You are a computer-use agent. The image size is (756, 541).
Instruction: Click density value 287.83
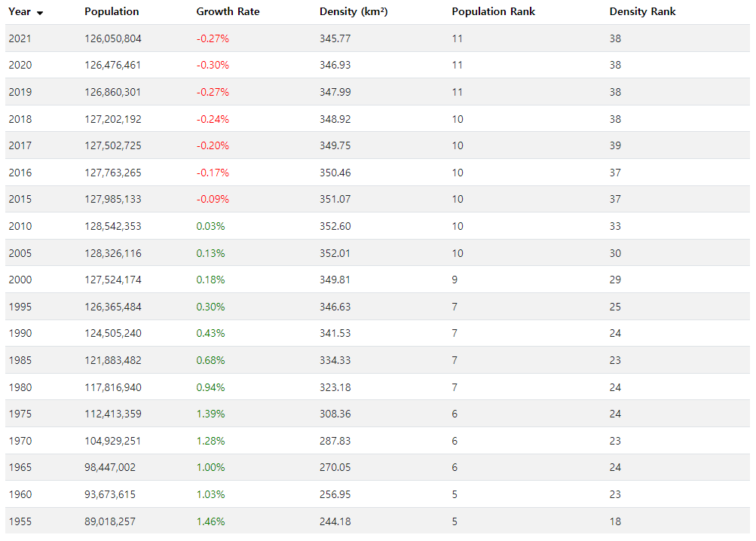[335, 441]
